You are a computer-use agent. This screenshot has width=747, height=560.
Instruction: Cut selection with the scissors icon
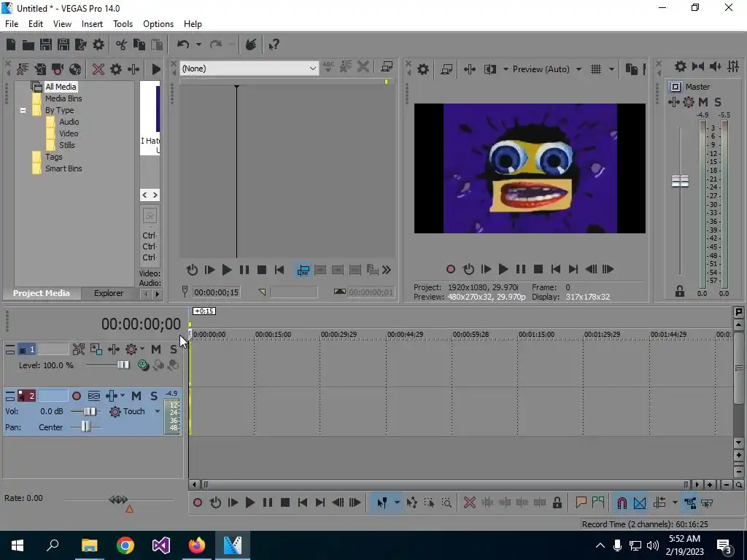tap(122, 44)
